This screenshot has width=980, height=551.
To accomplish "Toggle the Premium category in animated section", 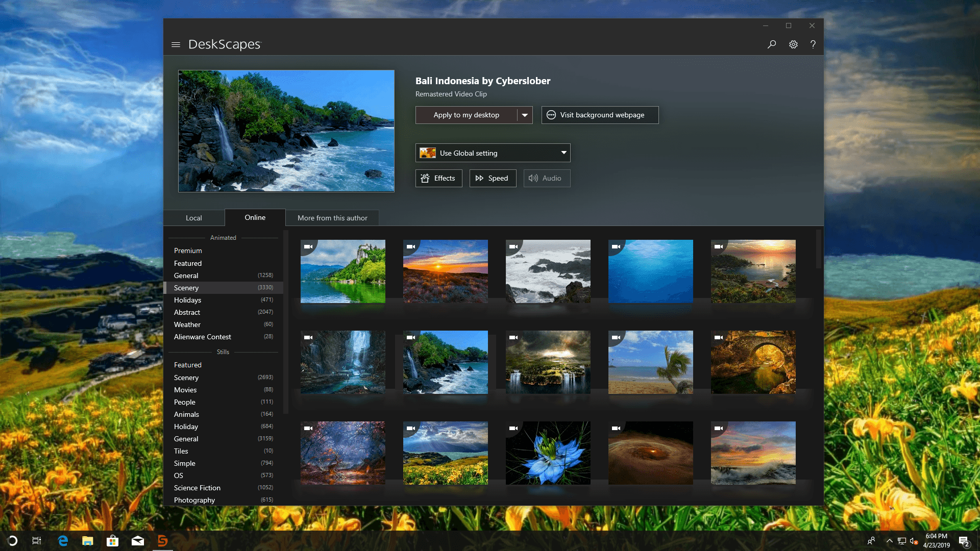I will [x=188, y=249].
